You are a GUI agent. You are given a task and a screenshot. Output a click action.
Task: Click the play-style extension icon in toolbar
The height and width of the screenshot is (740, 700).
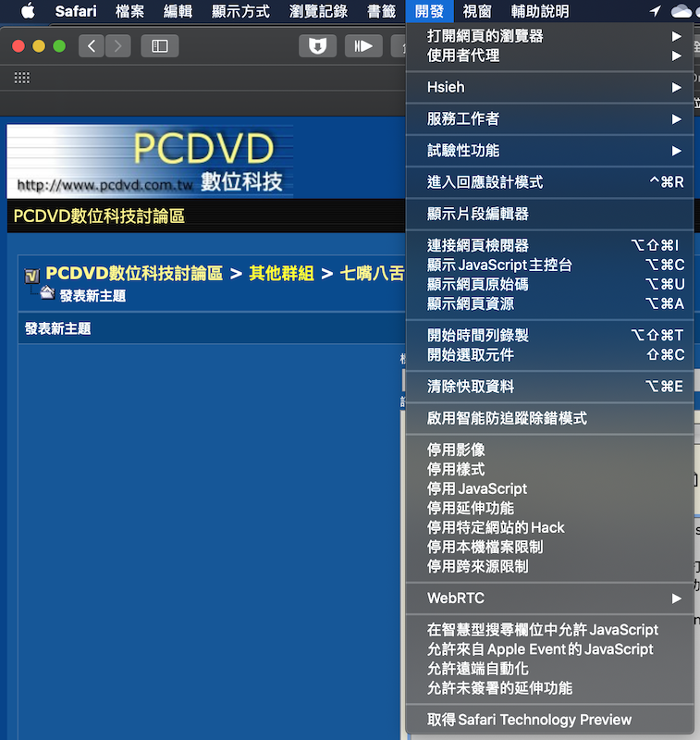[363, 45]
